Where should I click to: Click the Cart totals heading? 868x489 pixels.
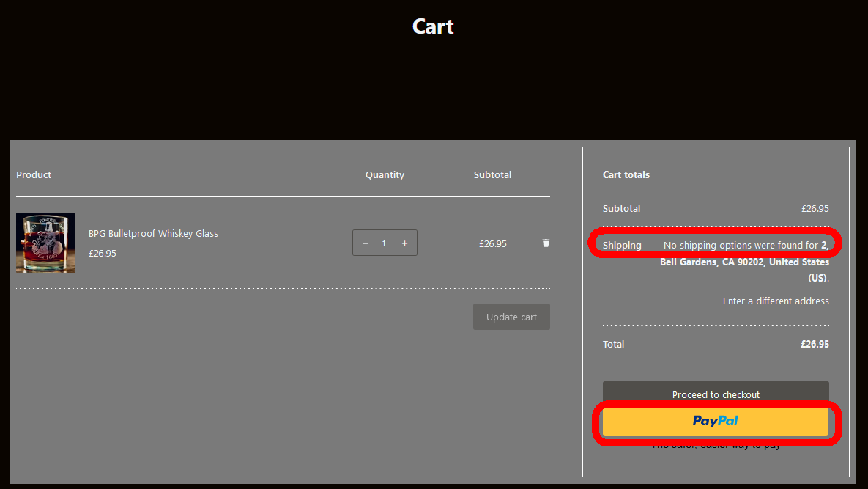click(x=626, y=175)
